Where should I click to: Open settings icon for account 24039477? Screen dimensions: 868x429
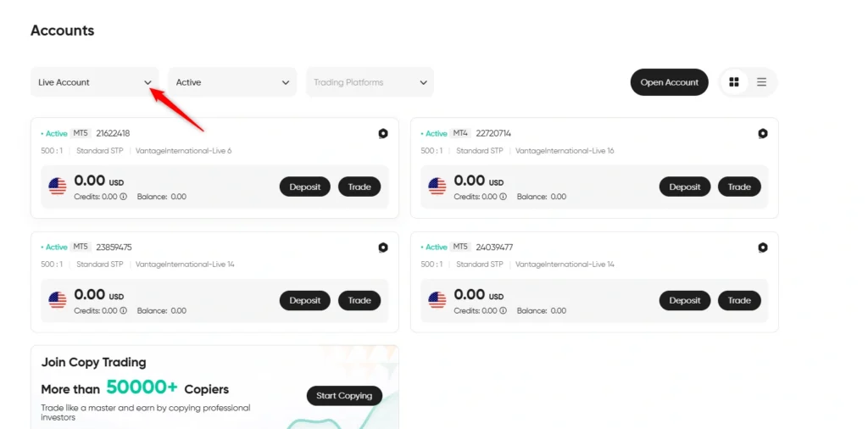click(x=763, y=248)
